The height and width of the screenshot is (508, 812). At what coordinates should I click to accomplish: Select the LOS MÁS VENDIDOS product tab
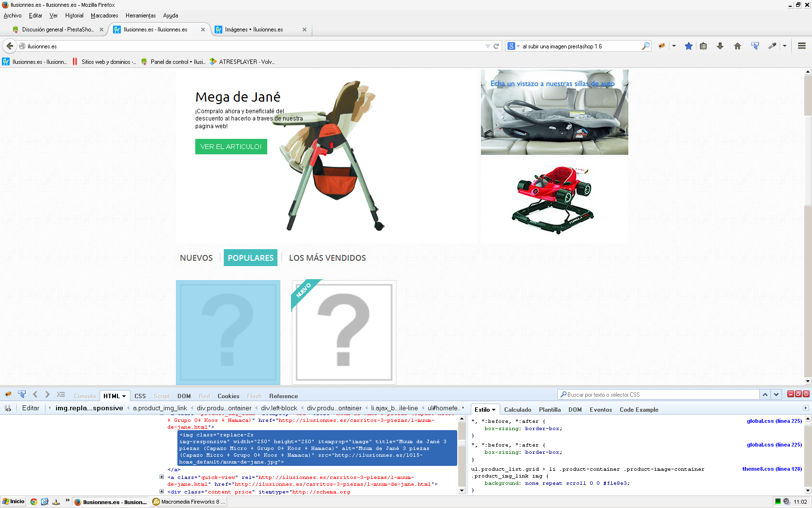pyautogui.click(x=327, y=258)
